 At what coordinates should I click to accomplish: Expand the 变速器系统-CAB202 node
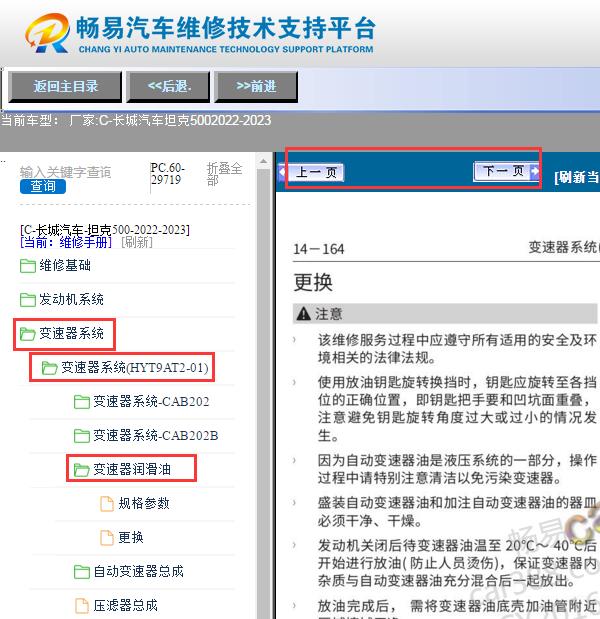[151, 401]
